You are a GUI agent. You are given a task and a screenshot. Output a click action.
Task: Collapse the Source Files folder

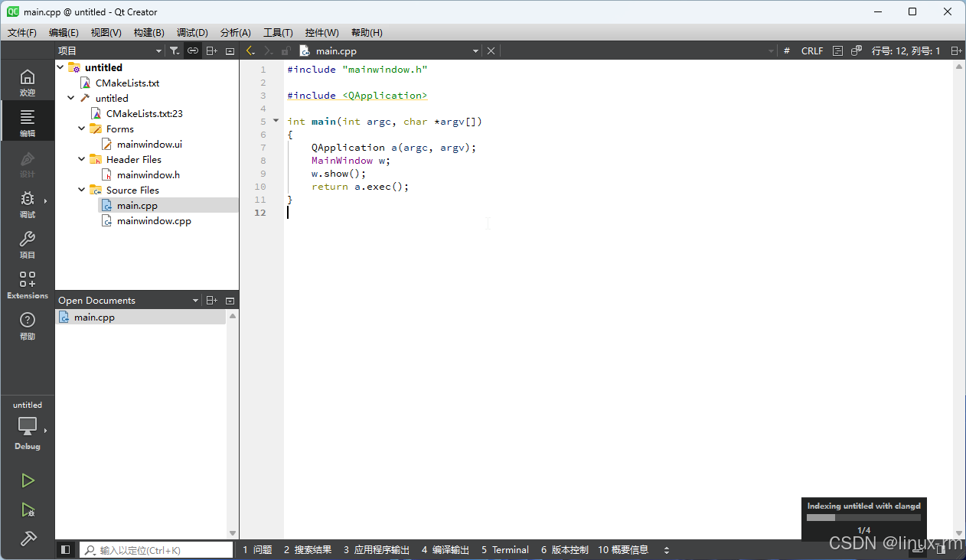point(82,190)
